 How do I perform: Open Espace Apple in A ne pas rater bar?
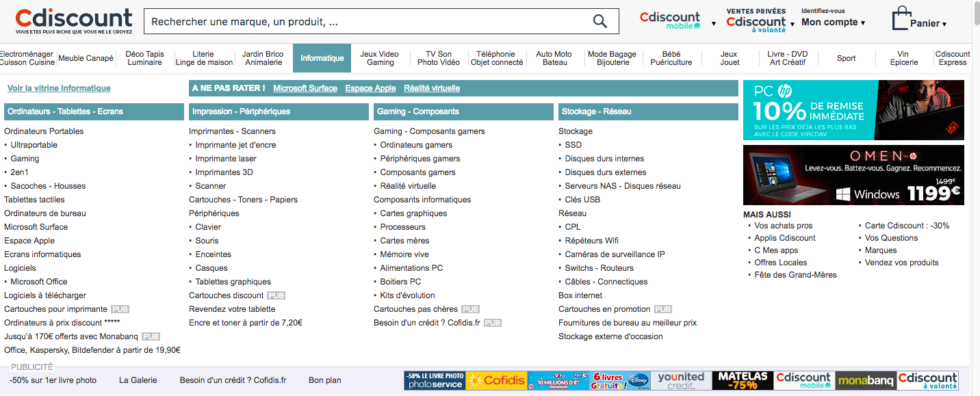coord(370,88)
